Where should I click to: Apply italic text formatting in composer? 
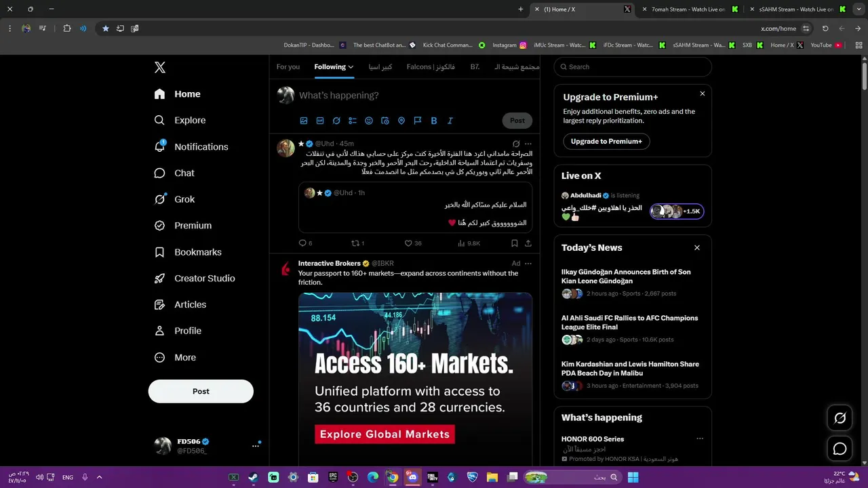click(x=450, y=121)
